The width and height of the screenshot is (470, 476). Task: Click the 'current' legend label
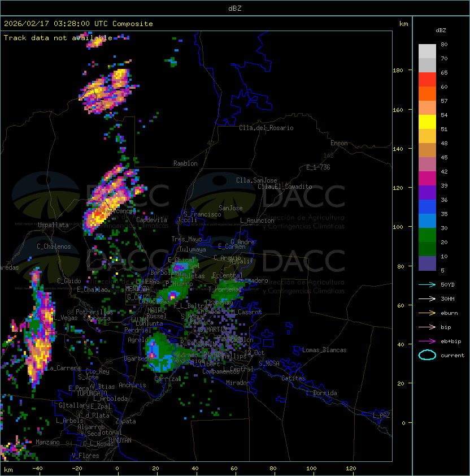[452, 356]
